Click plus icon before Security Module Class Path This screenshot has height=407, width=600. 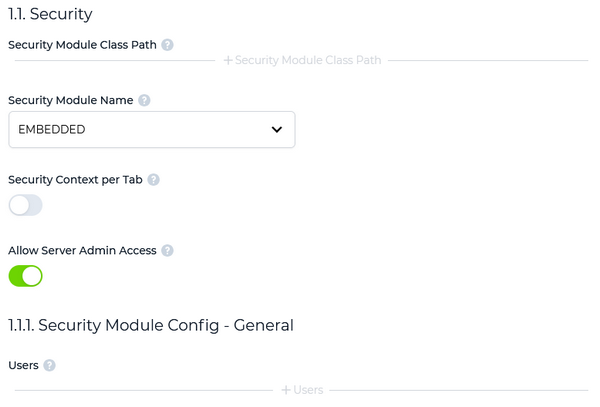pos(228,60)
